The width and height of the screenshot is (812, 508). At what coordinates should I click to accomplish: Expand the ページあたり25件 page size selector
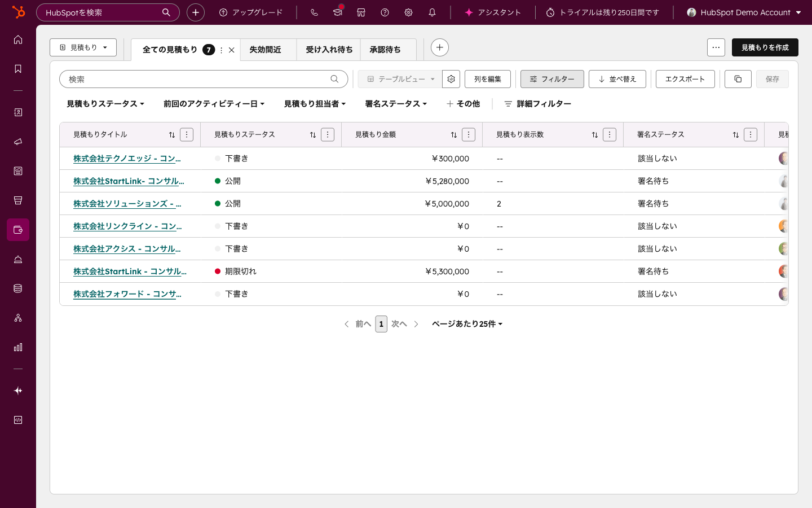coord(467,324)
